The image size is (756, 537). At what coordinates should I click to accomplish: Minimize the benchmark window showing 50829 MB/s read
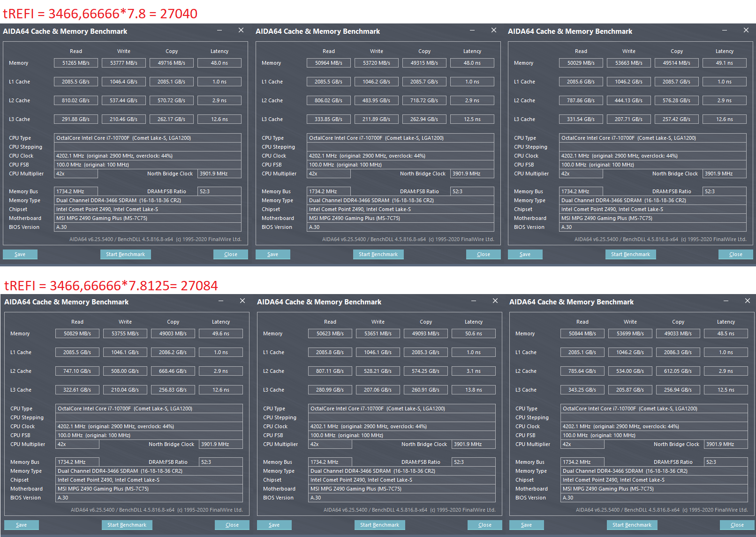tap(221, 301)
